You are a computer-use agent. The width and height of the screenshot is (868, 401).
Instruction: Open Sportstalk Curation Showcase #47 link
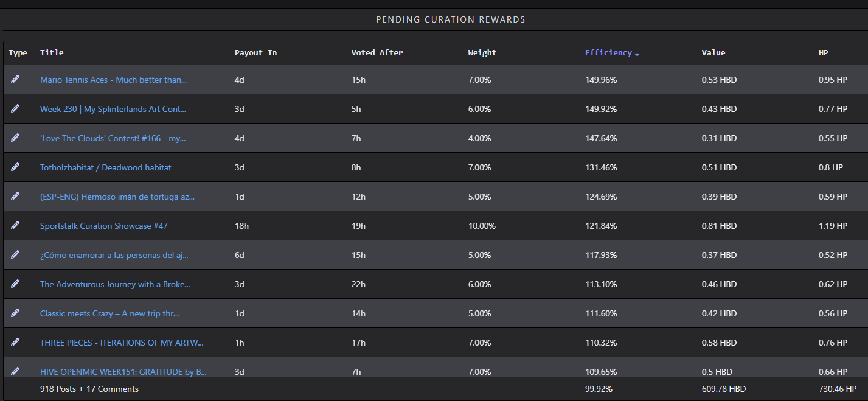pos(104,226)
